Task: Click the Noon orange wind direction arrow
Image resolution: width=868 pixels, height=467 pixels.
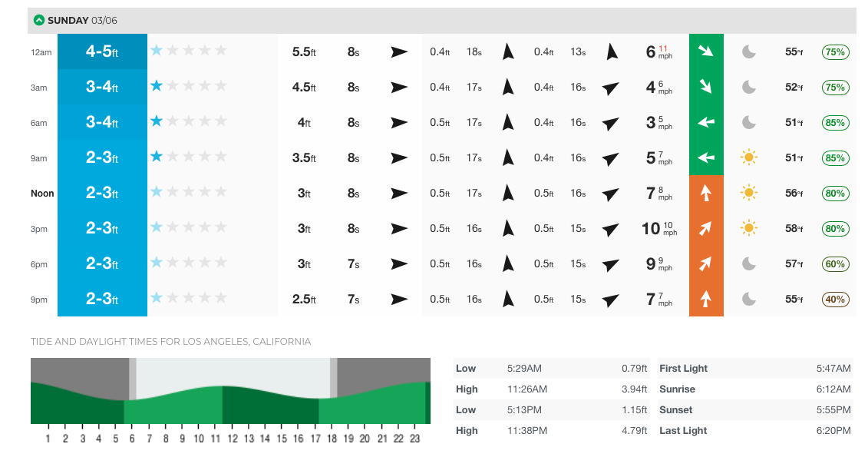Action: pos(706,193)
